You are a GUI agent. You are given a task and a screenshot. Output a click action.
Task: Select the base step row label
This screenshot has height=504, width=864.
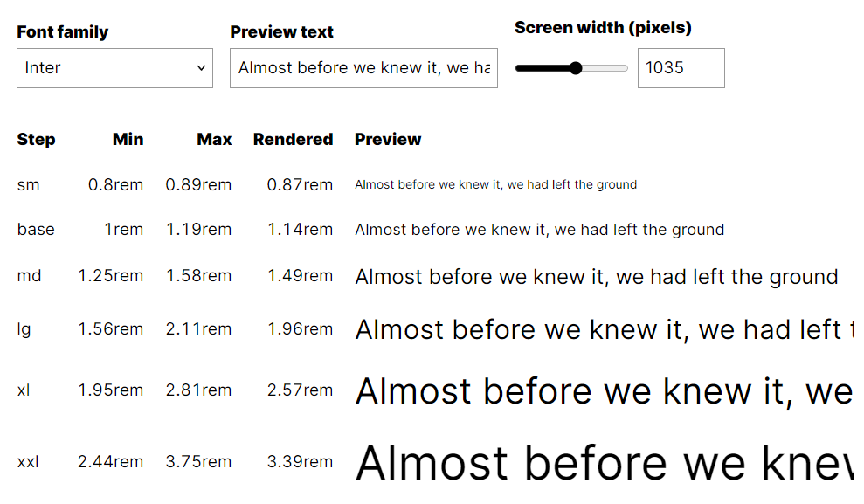(36, 230)
